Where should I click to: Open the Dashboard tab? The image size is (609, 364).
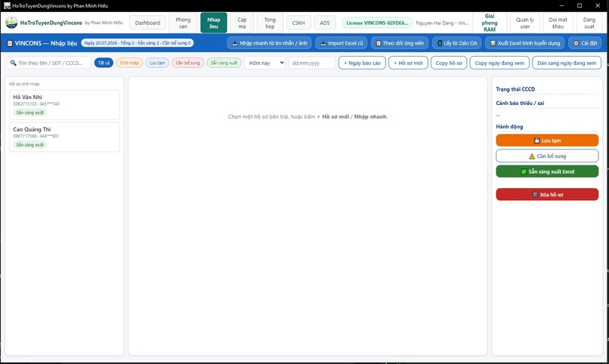(x=147, y=23)
